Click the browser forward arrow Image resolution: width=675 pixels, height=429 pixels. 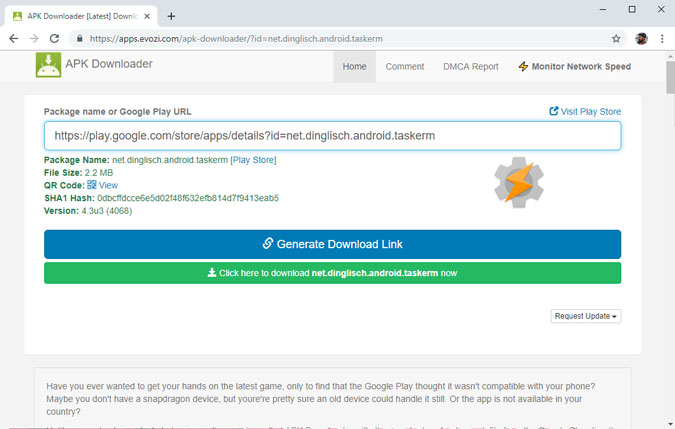pos(34,39)
